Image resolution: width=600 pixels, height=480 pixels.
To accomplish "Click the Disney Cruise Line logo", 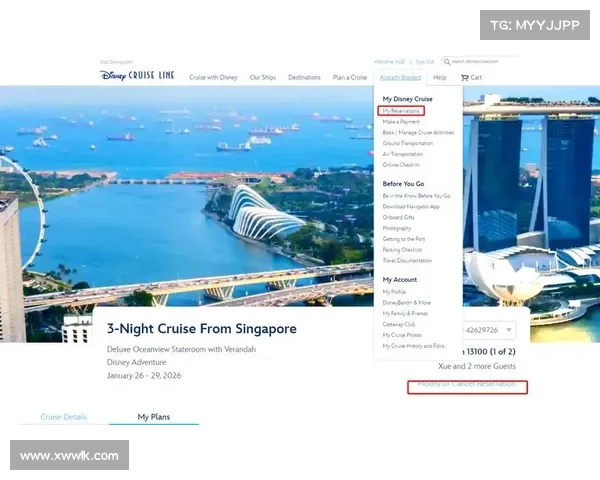I will coord(136,76).
